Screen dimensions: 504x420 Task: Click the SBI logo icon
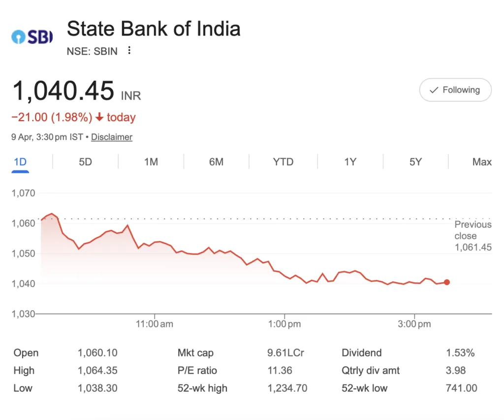point(31,36)
